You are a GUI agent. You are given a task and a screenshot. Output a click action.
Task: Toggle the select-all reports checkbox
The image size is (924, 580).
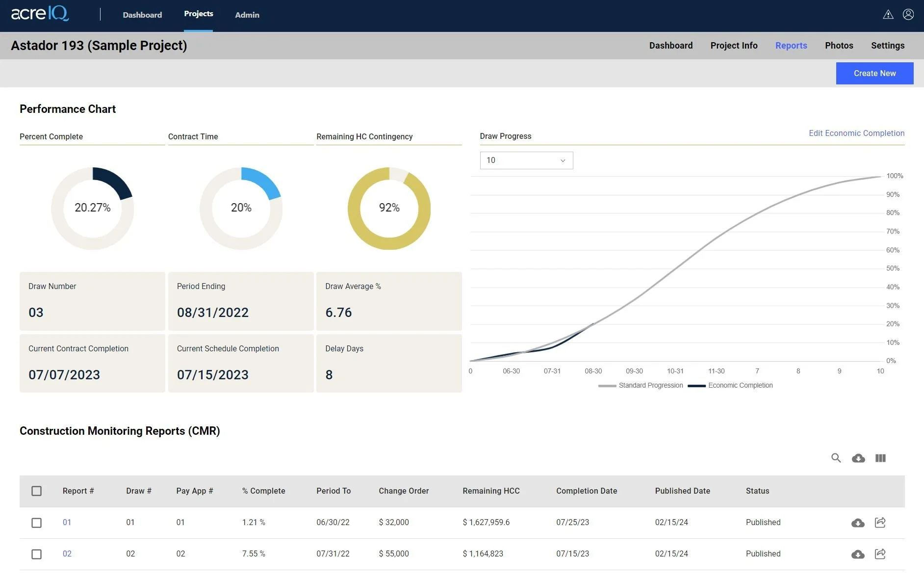pyautogui.click(x=36, y=491)
